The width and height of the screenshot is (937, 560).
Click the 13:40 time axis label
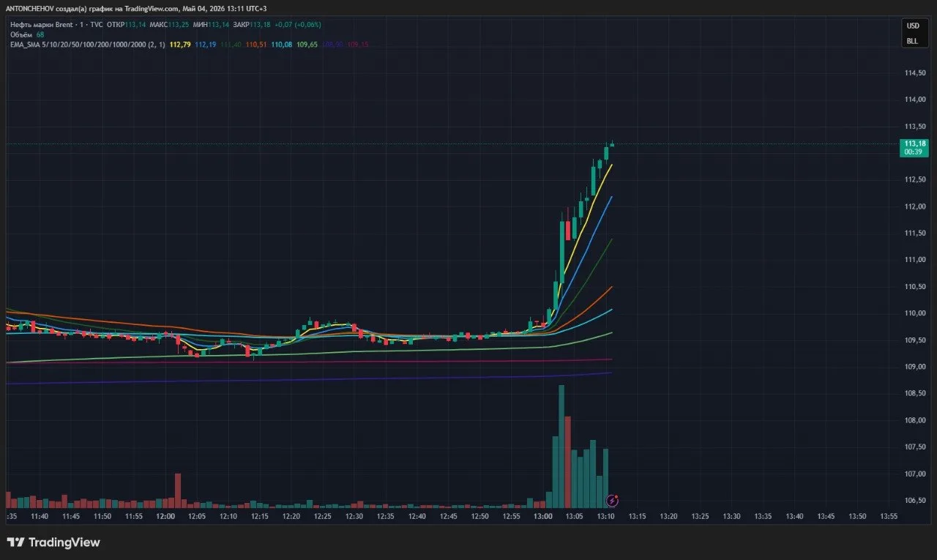tap(795, 517)
